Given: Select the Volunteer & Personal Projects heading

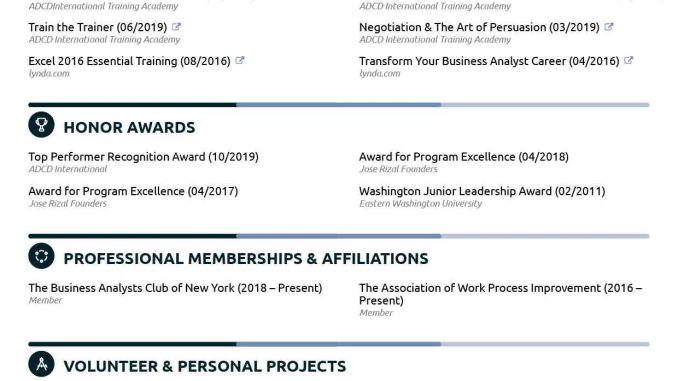Looking at the screenshot, I should coord(205,366).
